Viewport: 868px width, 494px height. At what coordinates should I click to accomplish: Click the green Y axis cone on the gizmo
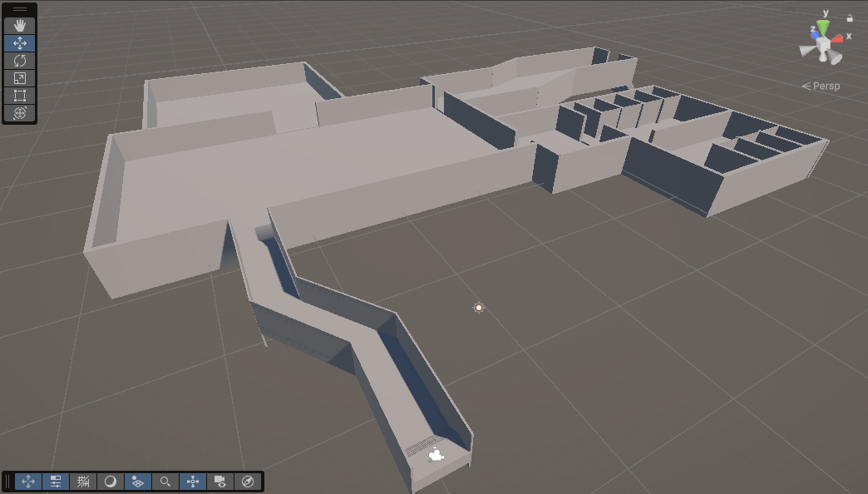pyautogui.click(x=824, y=27)
